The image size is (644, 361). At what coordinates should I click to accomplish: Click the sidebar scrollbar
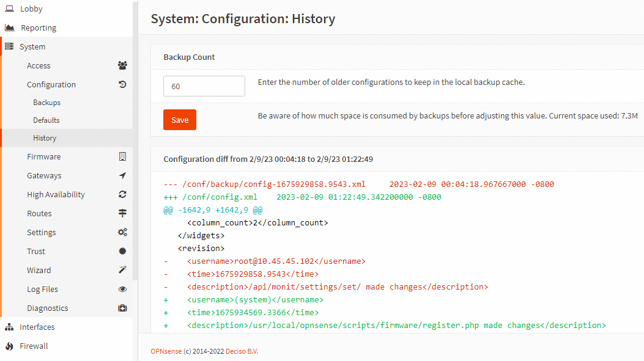(x=136, y=140)
